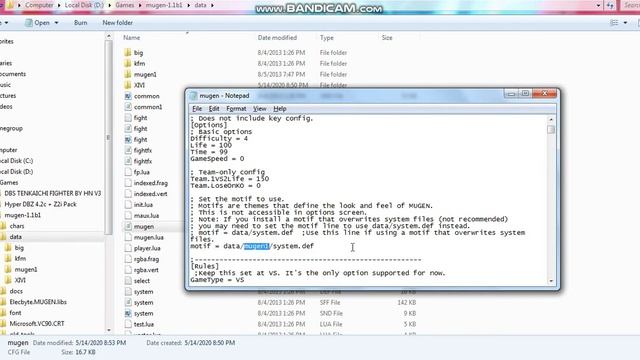Sort by Type column header
Viewport: 640px width, 360px height.
coord(327,38)
